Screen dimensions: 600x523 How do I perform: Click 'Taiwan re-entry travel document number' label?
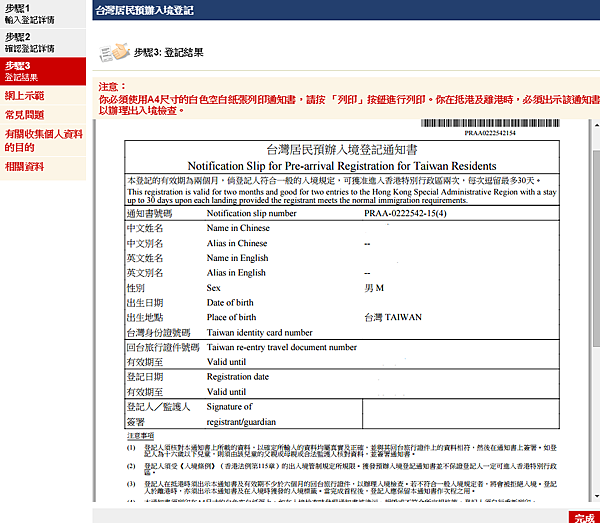[282, 347]
